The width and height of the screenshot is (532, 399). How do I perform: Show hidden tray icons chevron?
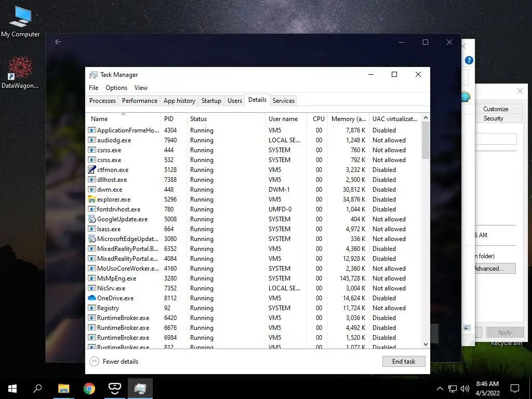[x=440, y=389]
